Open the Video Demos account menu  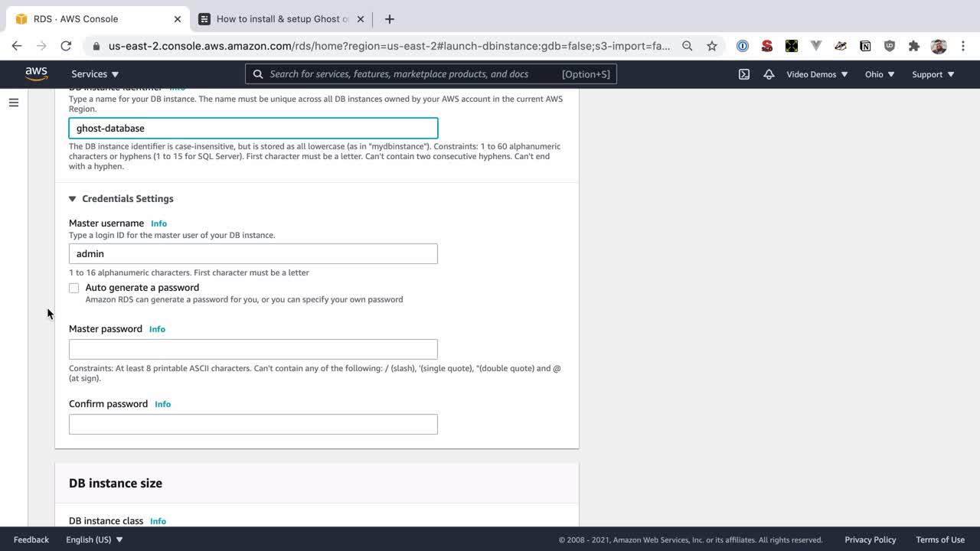tap(817, 74)
